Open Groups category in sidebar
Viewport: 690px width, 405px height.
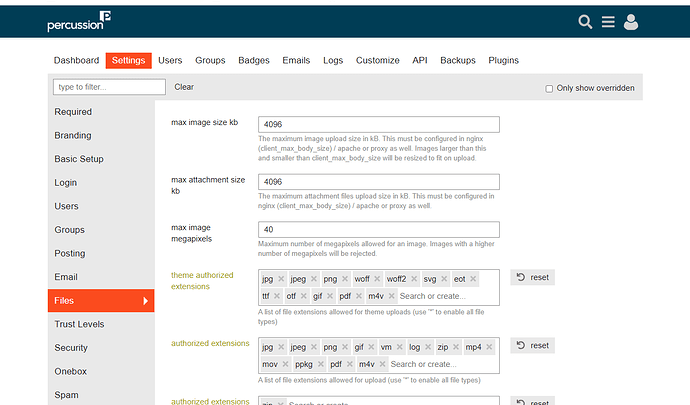point(101,230)
